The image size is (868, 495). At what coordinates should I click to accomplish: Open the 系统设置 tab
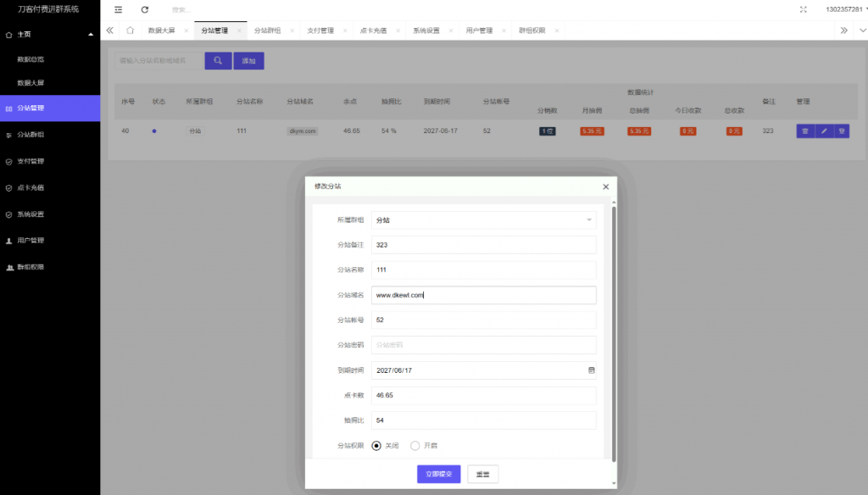(428, 29)
